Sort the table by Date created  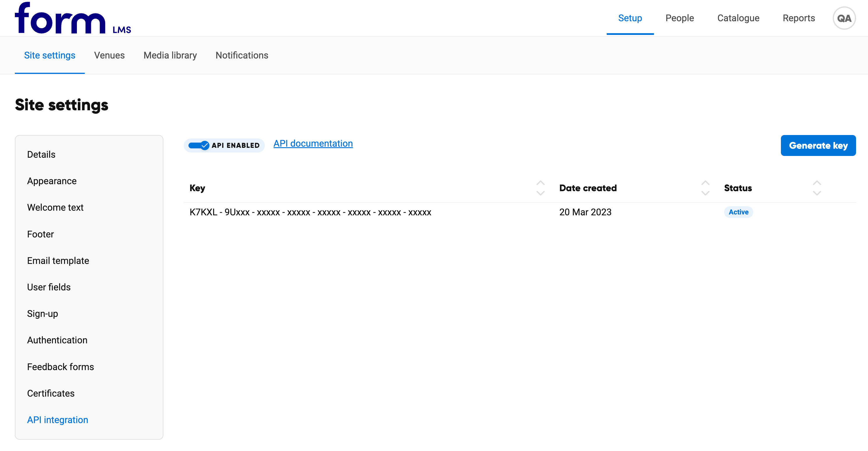pyautogui.click(x=705, y=188)
